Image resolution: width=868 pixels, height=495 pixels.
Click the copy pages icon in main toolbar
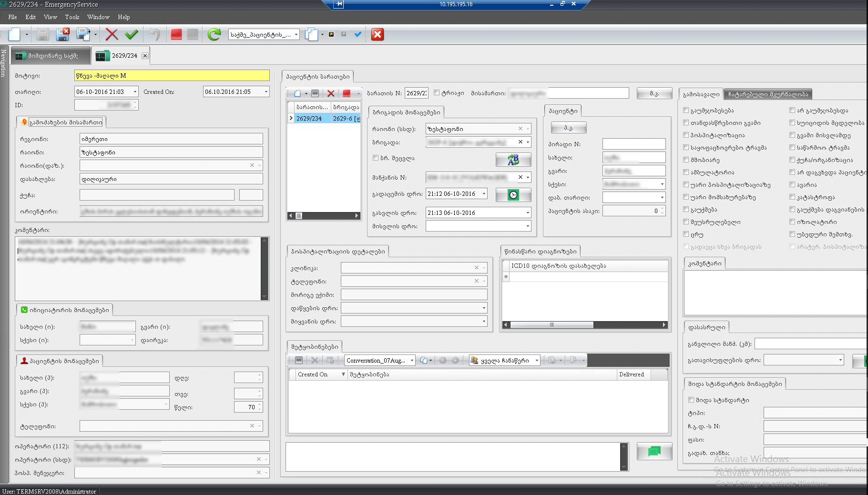[x=311, y=34]
